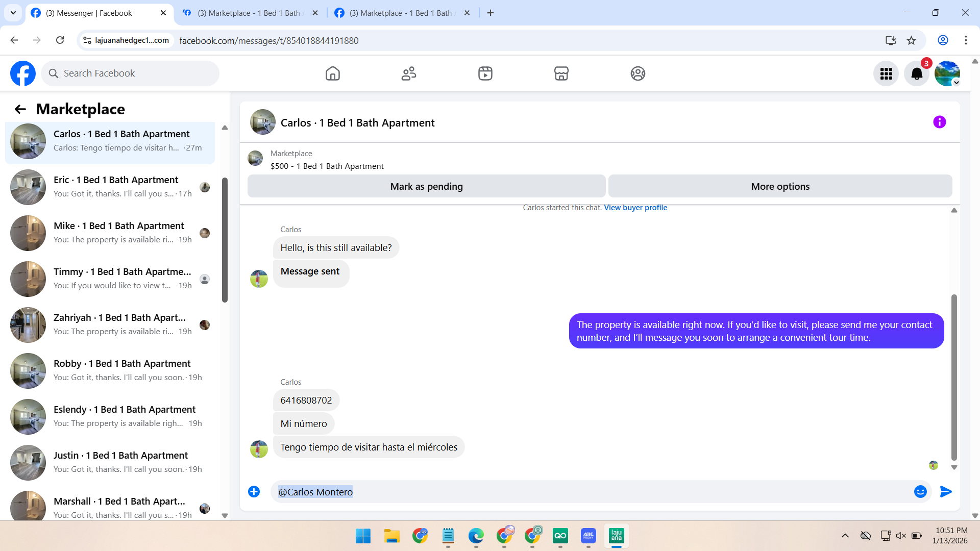
Task: Open the browser tab search dropdown
Action: (x=13, y=13)
